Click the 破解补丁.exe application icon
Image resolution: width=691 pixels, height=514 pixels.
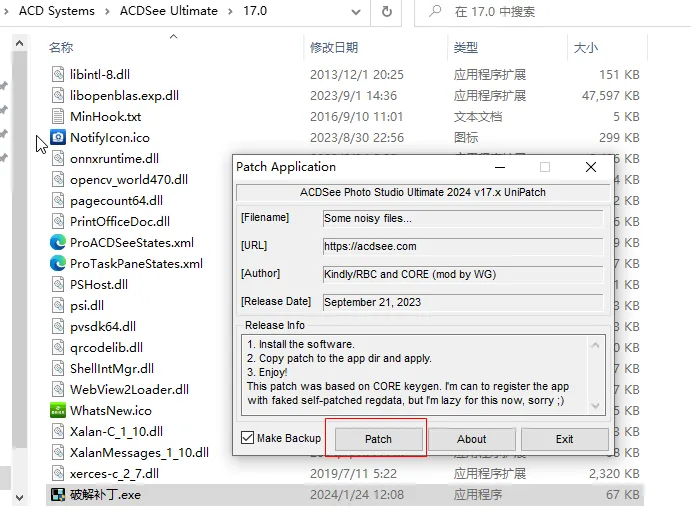pos(58,495)
